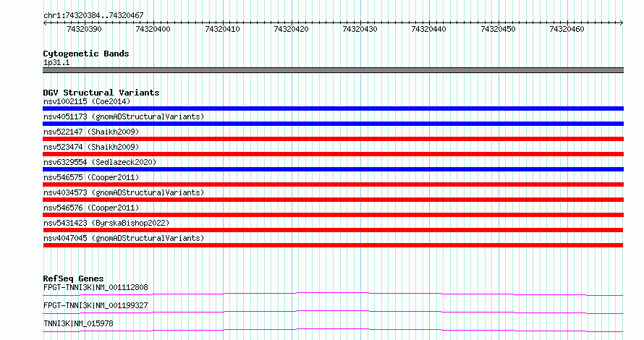Click the nsv6329554 (Sedlazeck2020) label
This screenshot has width=644, height=340.
coord(100,162)
